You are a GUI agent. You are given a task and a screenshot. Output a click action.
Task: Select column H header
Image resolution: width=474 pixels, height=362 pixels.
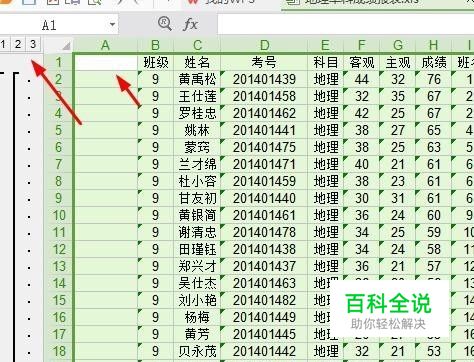[434, 45]
